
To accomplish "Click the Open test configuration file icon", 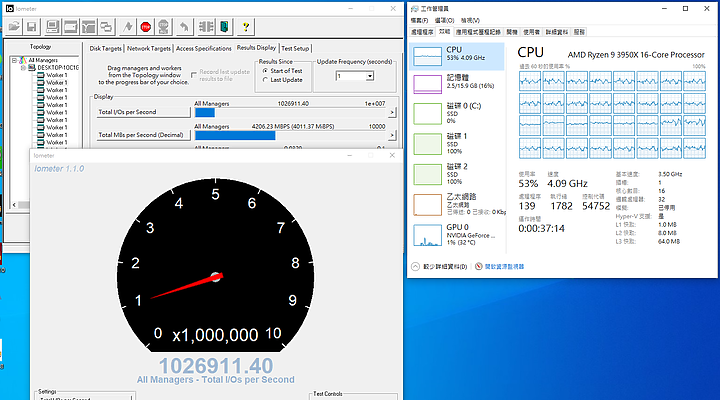I will [14, 27].
